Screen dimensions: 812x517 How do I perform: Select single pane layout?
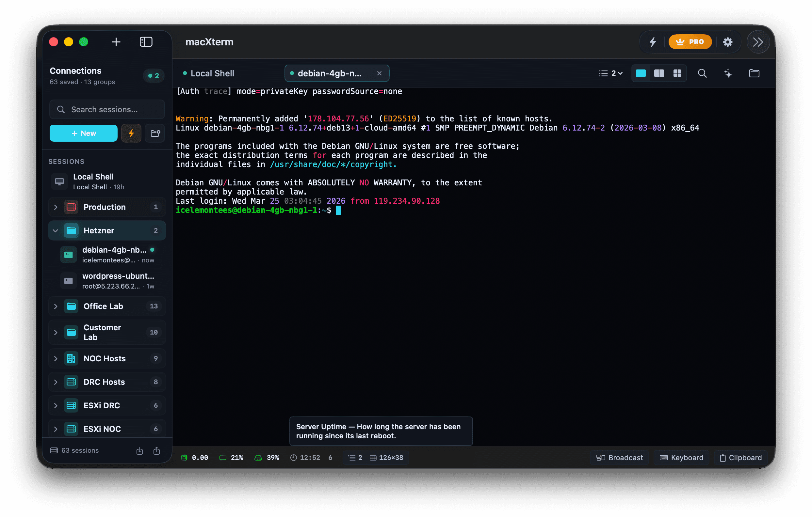[641, 73]
